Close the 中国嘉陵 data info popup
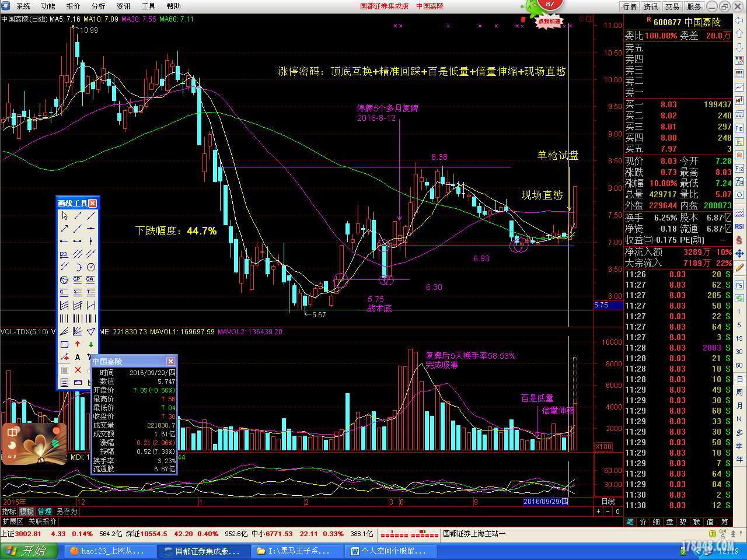 [170, 361]
